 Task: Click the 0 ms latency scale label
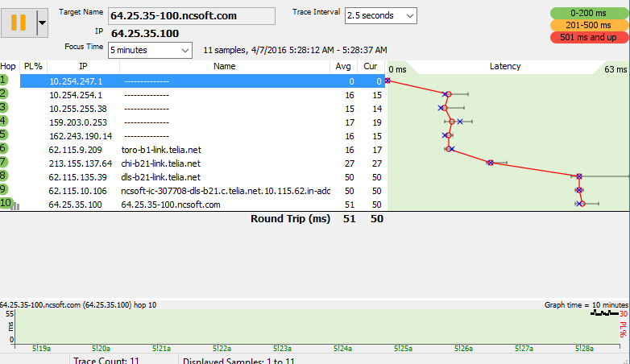397,69
